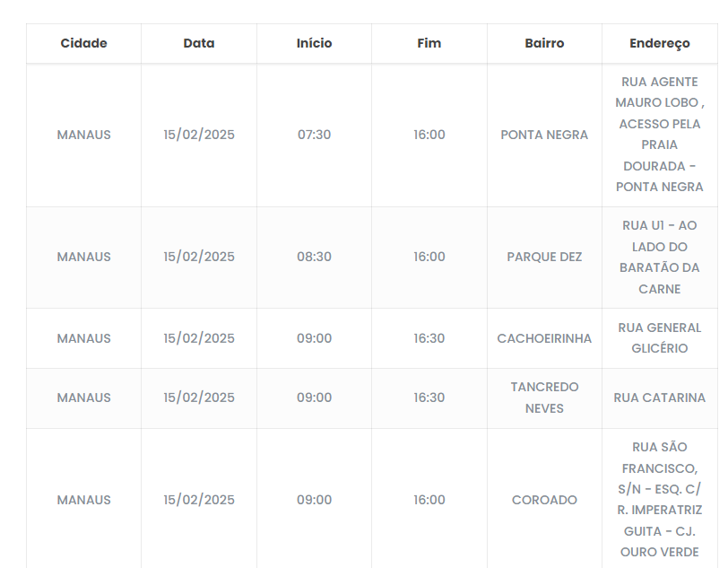Select the RUA CATARINA address cell
Screen dimensions: 728x568
(x=660, y=398)
